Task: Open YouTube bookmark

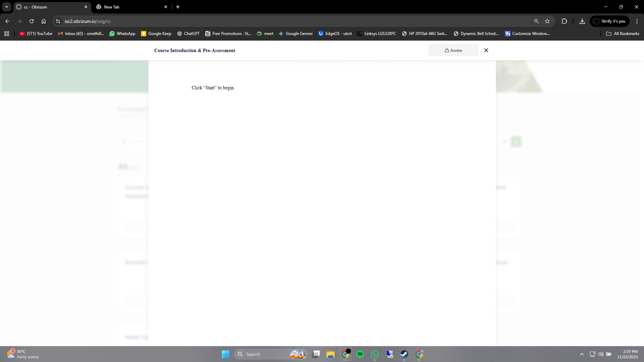Action: pos(35,33)
